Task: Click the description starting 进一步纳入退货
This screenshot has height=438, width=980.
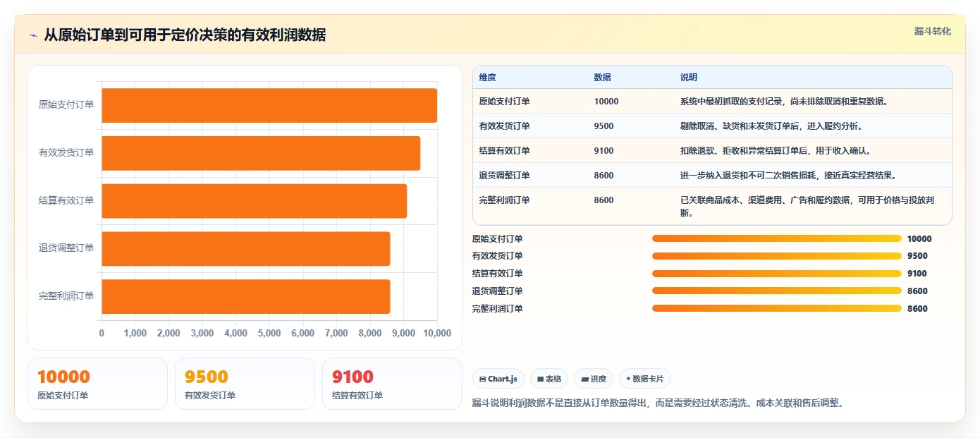Action: 788,176
